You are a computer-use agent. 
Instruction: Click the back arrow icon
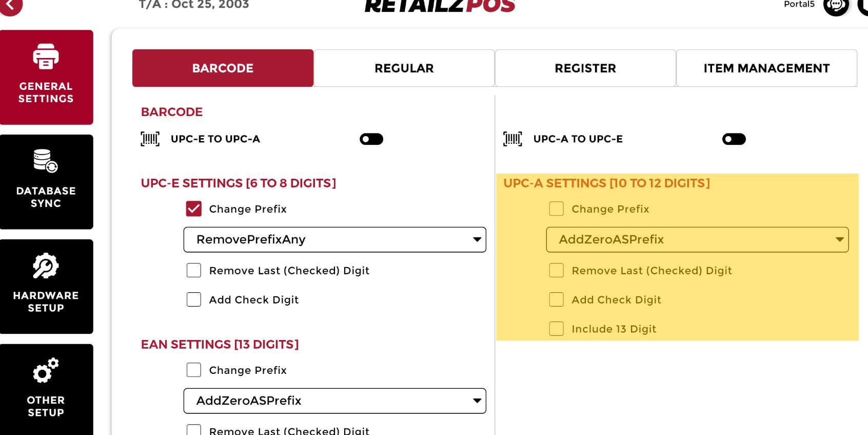[11, 5]
